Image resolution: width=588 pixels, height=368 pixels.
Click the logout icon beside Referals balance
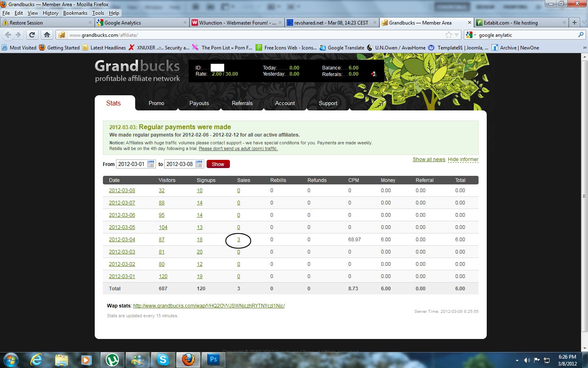tap(373, 74)
